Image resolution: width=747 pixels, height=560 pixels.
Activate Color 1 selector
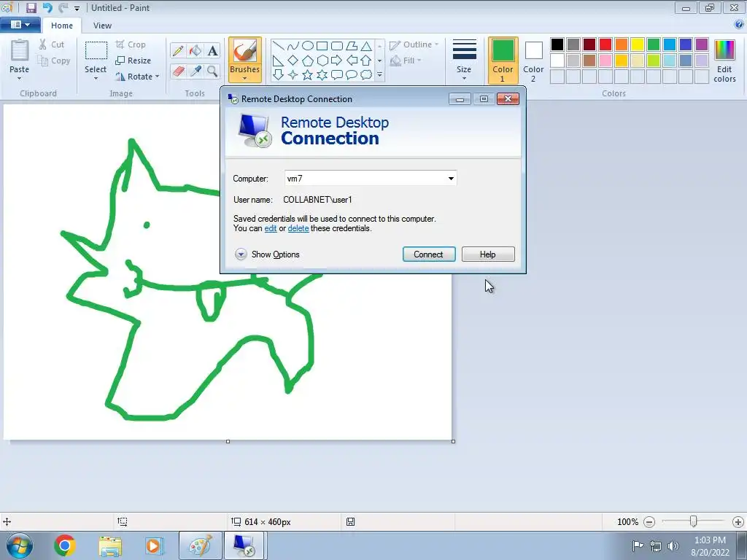(x=503, y=61)
